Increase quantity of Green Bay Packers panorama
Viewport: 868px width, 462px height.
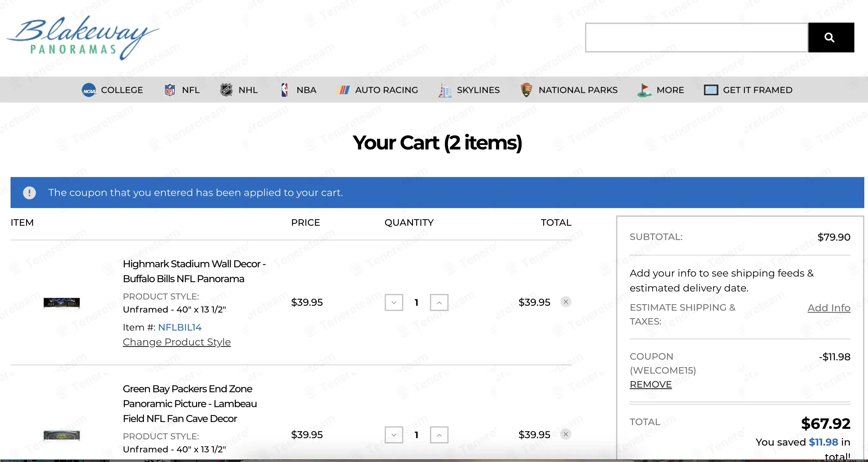click(439, 435)
